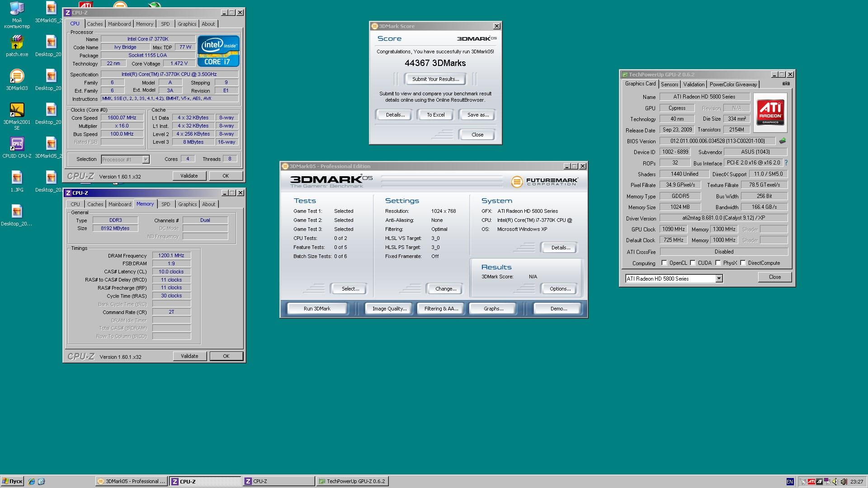Screen dimensions: 868x488
Task: Click the Intel Core i7 logo in CPU-Z
Action: tap(218, 51)
